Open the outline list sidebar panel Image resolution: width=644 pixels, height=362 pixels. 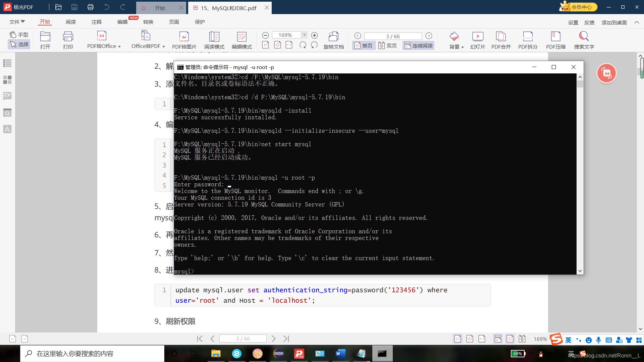(7, 63)
